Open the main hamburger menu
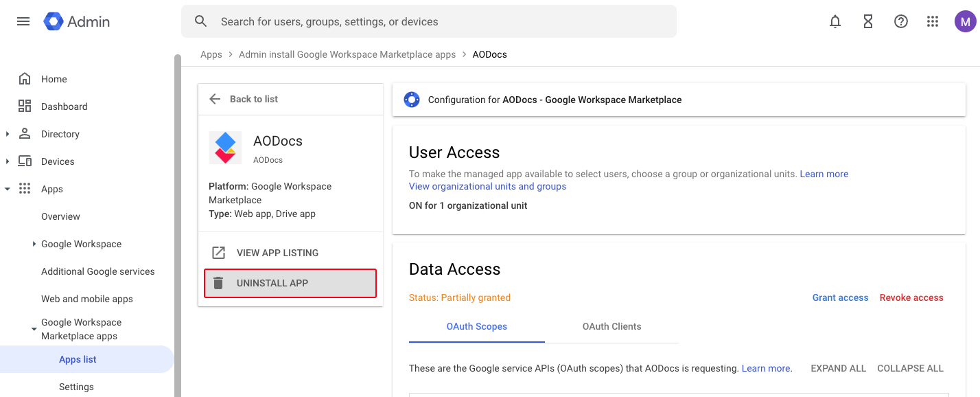The width and height of the screenshot is (980, 397). [23, 21]
